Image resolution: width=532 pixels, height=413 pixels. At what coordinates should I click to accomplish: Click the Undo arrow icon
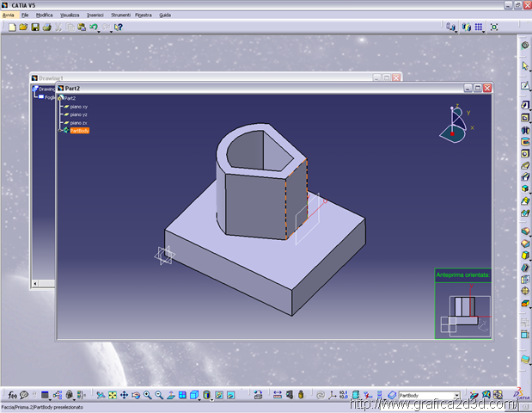[93, 28]
